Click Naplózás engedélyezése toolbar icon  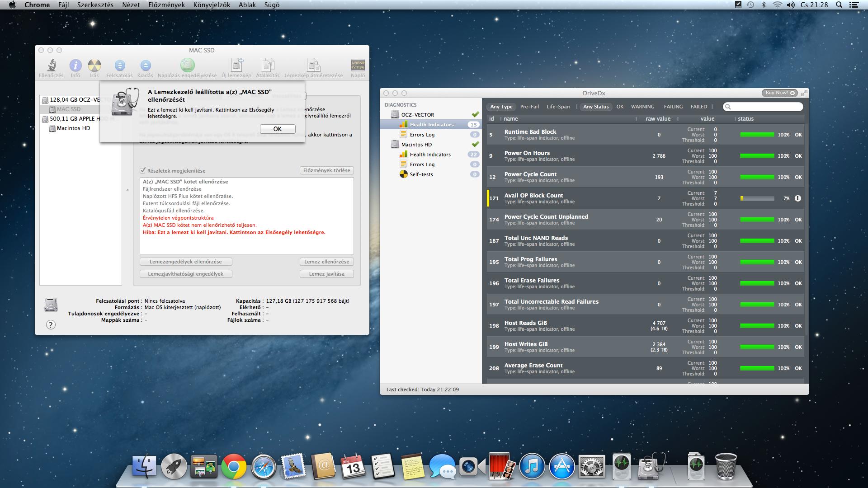click(187, 66)
